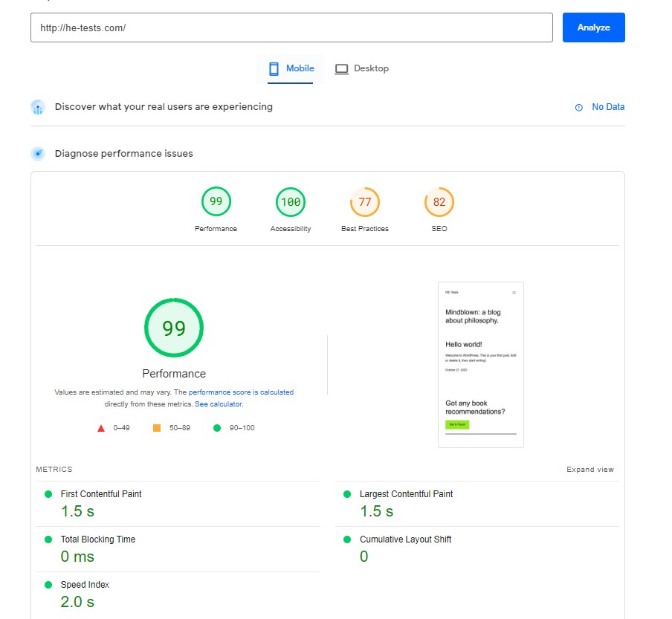The image size is (672, 619).
Task: Click First Contentful Paint metric label
Action: 101,494
